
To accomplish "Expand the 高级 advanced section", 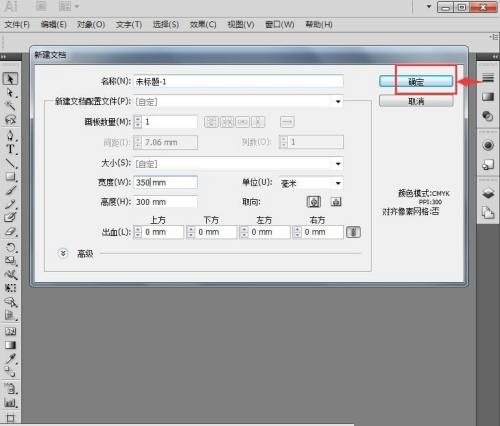I will coord(63,254).
